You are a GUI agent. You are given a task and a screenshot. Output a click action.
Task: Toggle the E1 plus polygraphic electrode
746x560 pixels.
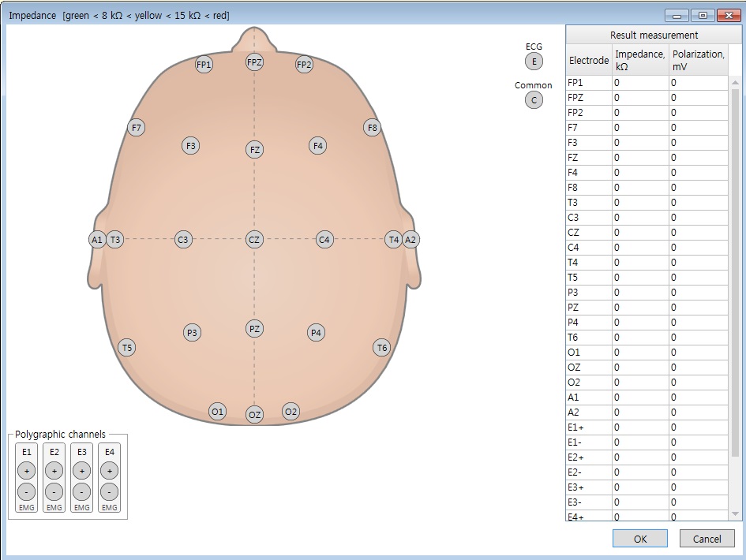[27, 471]
